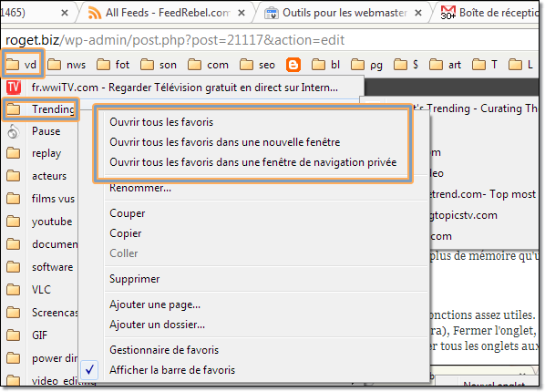Choose 'Renommer...' from context menu

coord(140,188)
